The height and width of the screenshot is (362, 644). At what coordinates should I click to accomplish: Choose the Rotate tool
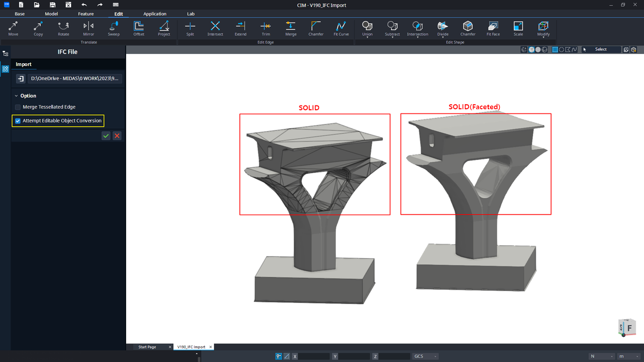(63, 29)
